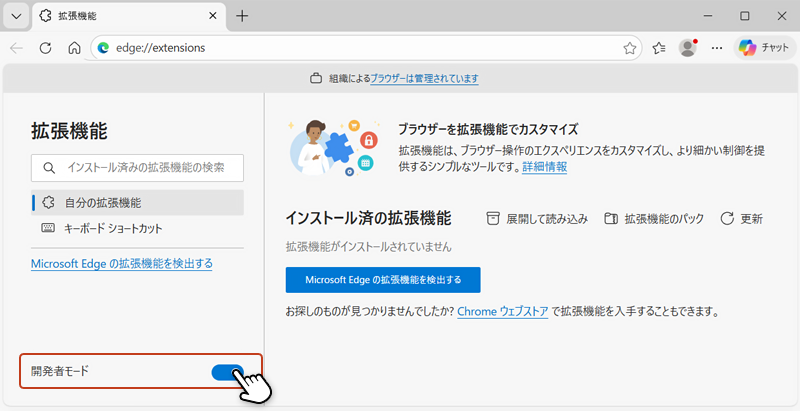Click the edge://extensions address bar
Image resolution: width=800 pixels, height=411 pixels.
click(366, 48)
